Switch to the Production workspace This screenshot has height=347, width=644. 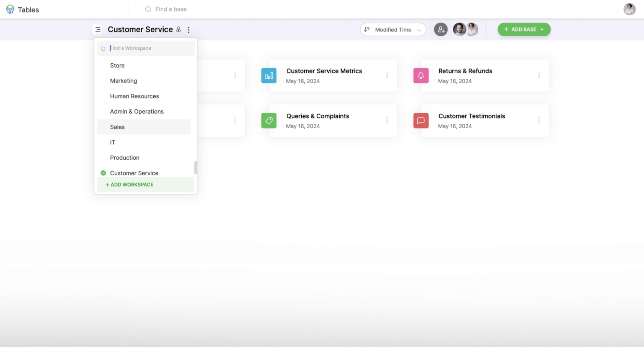(144, 158)
